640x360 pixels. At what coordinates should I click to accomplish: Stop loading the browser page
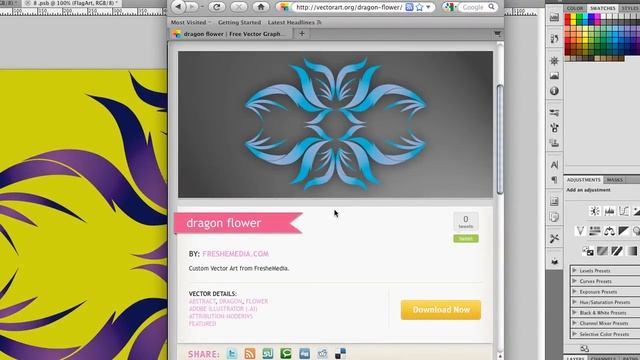[239, 7]
